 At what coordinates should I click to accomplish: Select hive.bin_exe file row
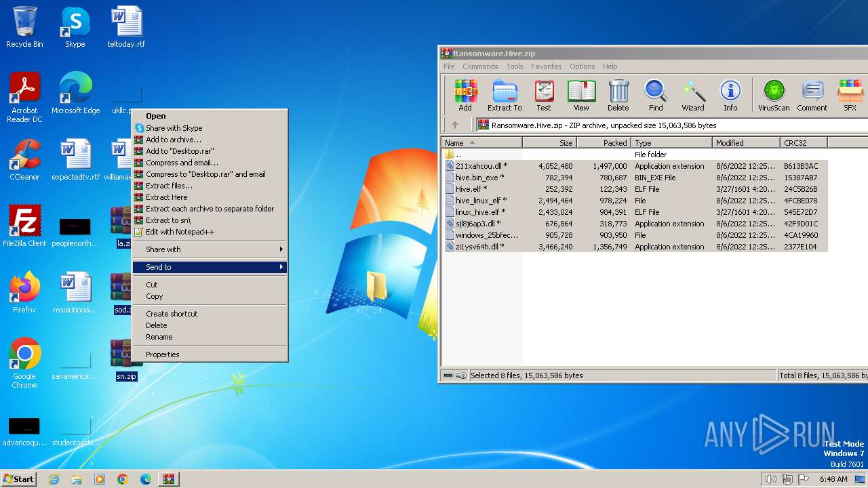pos(635,177)
